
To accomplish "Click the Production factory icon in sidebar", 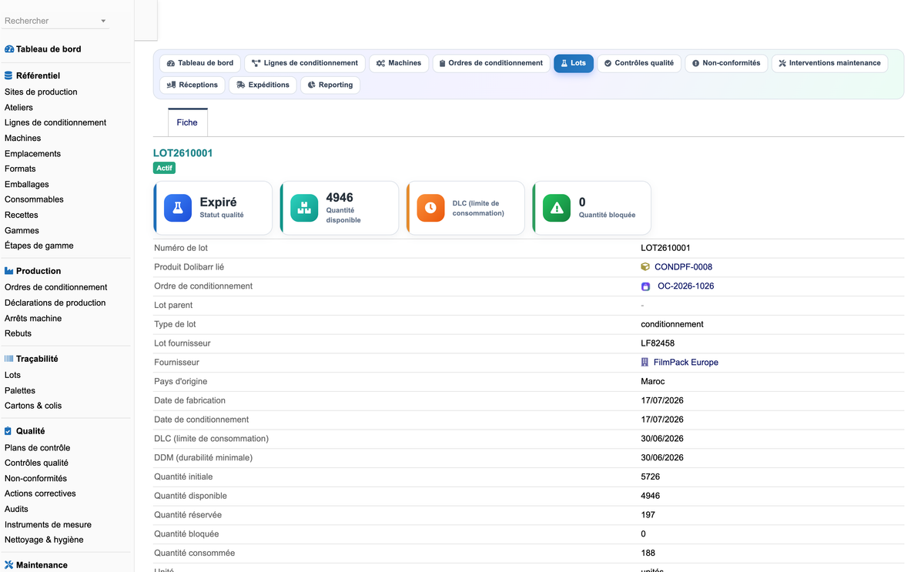I will pyautogui.click(x=9, y=271).
